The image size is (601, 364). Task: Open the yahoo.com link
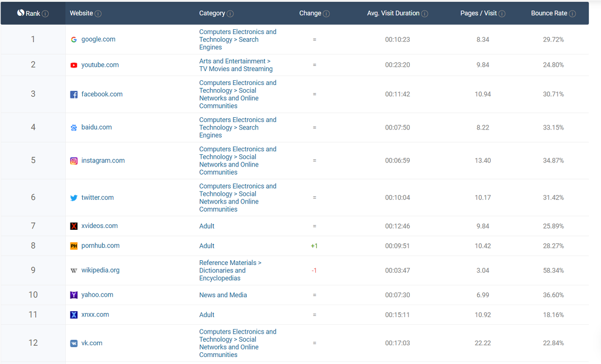(97, 295)
